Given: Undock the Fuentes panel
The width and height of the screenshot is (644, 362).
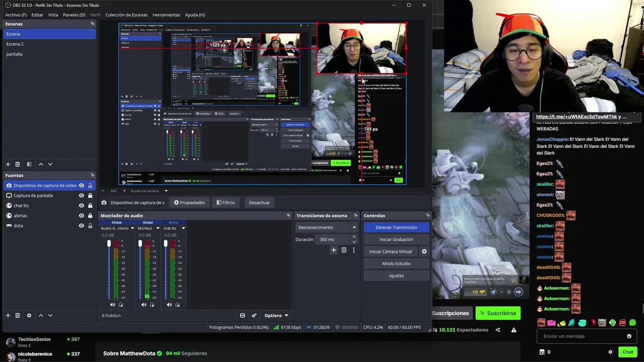Looking at the screenshot, I should (93, 175).
